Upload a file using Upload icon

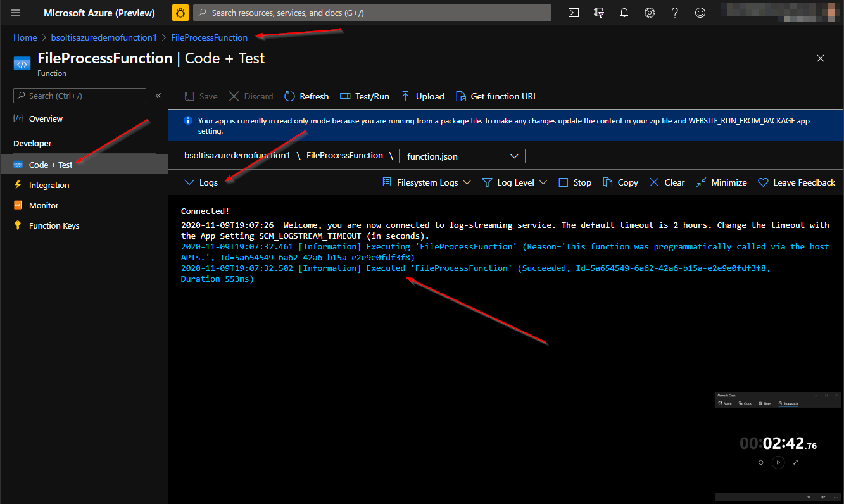[x=423, y=96]
